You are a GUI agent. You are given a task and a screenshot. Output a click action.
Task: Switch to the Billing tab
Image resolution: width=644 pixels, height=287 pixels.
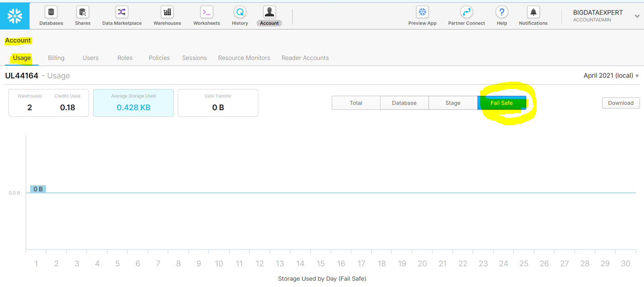point(56,58)
